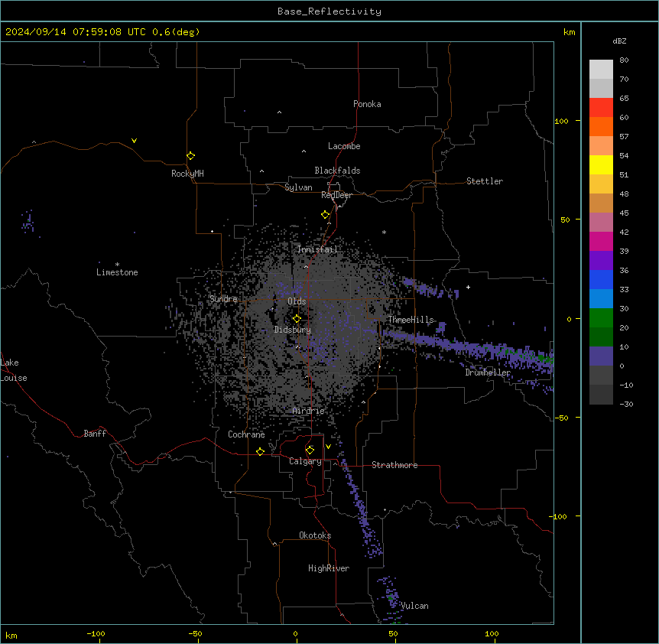Click the Cochrane town label
Image resolution: width=659 pixels, height=644 pixels.
coord(246,434)
